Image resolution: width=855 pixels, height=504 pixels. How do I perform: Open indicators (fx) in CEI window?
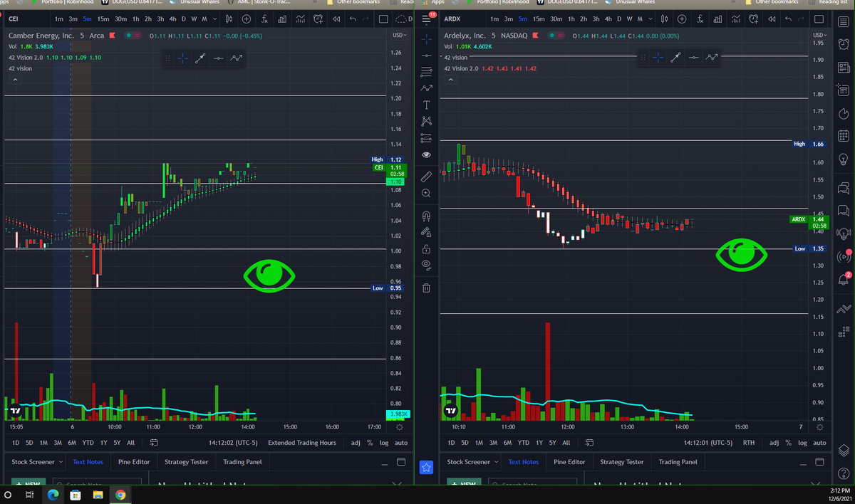[x=264, y=19]
